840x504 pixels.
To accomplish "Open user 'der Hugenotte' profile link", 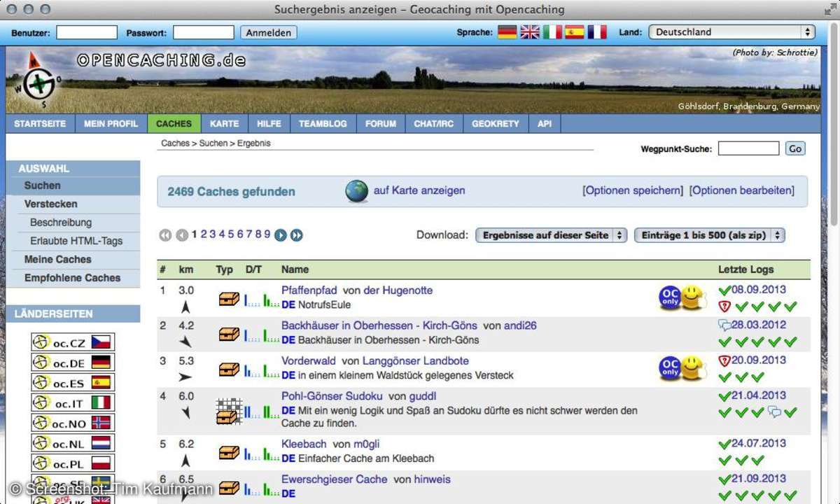I will pos(398,290).
